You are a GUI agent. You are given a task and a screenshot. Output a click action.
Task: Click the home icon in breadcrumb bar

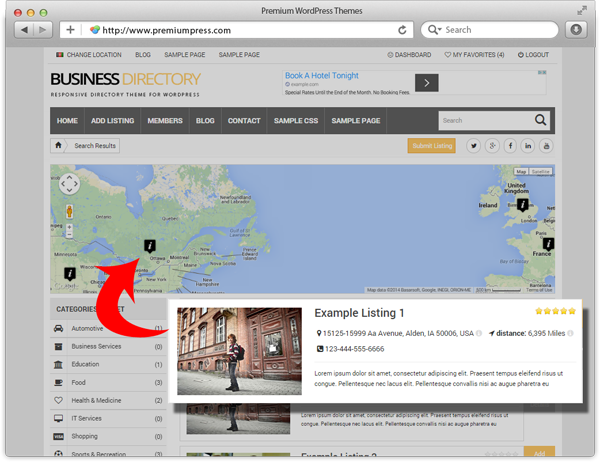coord(59,146)
